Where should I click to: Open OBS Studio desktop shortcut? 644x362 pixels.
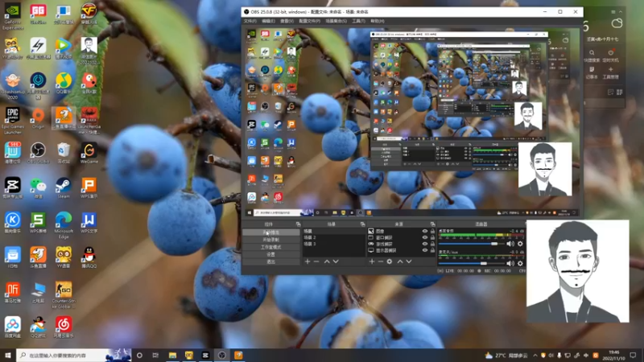tap(38, 152)
